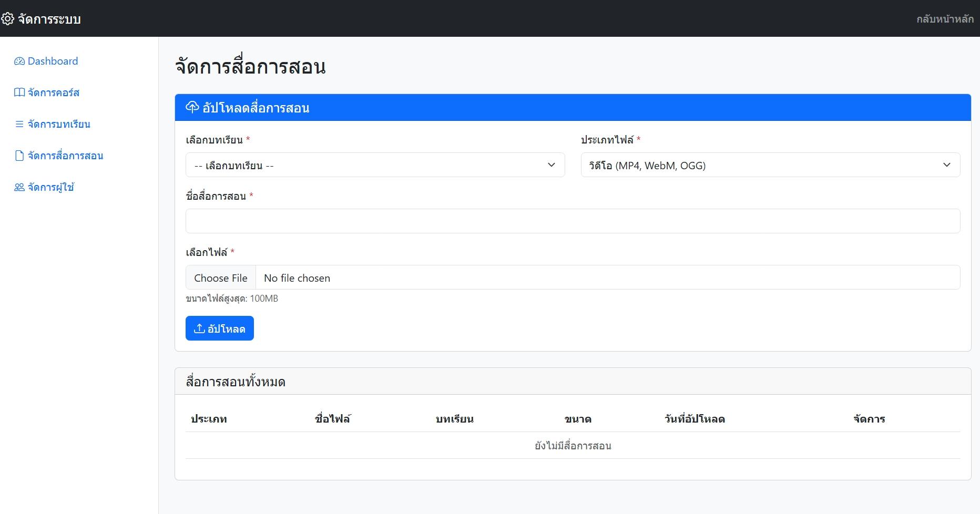Click the Choose File button
Screen dimensions: 980x514
coord(221,277)
